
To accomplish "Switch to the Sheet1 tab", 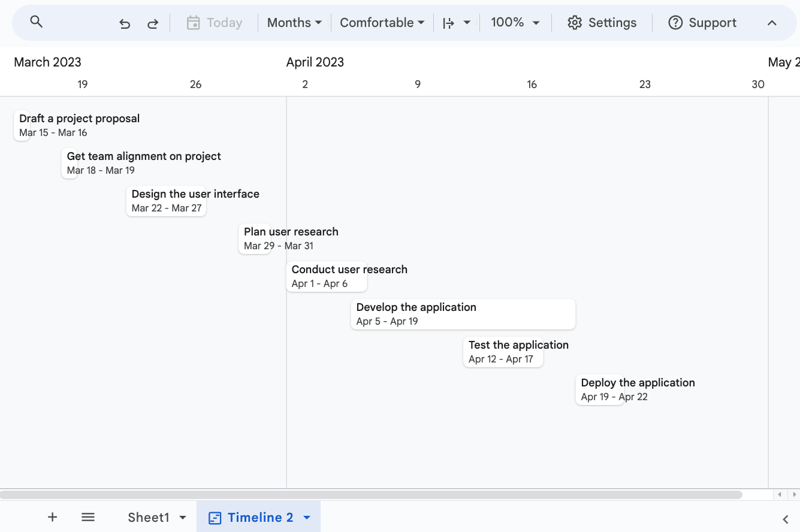I will [149, 518].
